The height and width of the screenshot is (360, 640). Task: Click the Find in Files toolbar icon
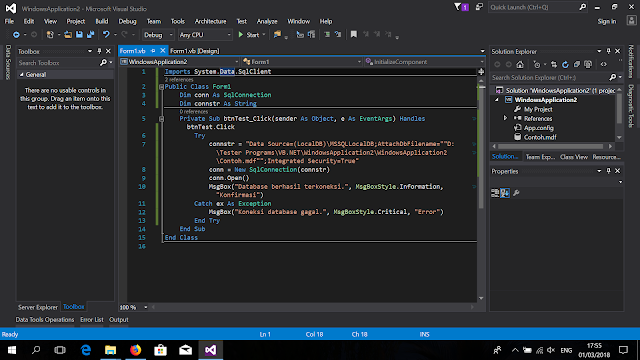coord(277,35)
